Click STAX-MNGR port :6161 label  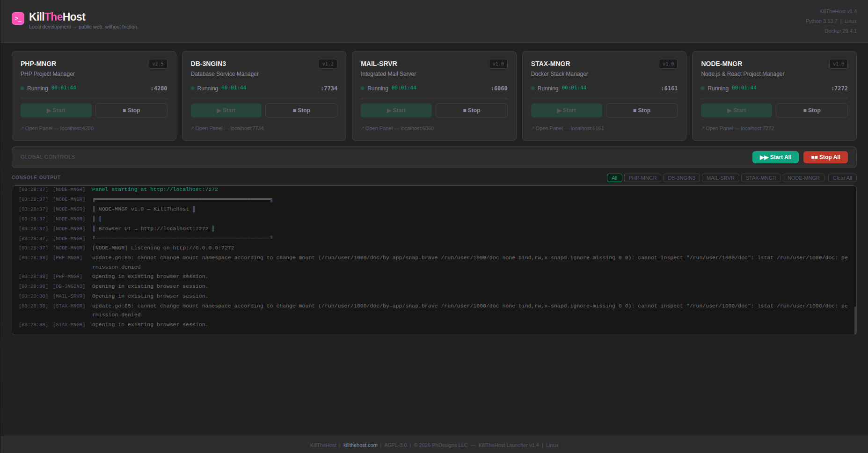669,88
